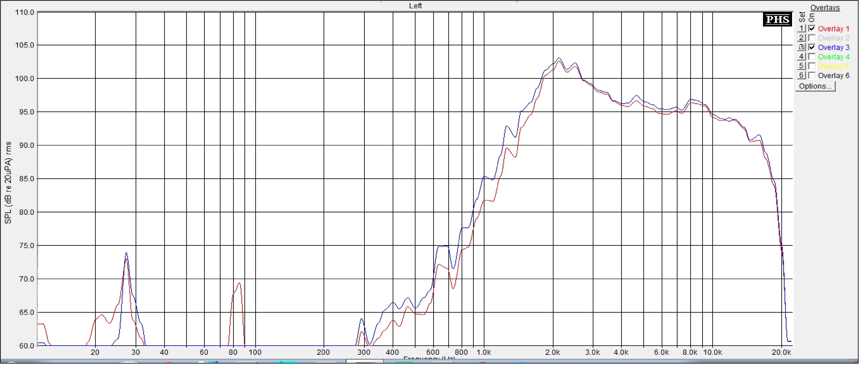The height and width of the screenshot is (373, 868).
Task: Turn on the Overlay 4 checkbox
Action: pos(812,57)
